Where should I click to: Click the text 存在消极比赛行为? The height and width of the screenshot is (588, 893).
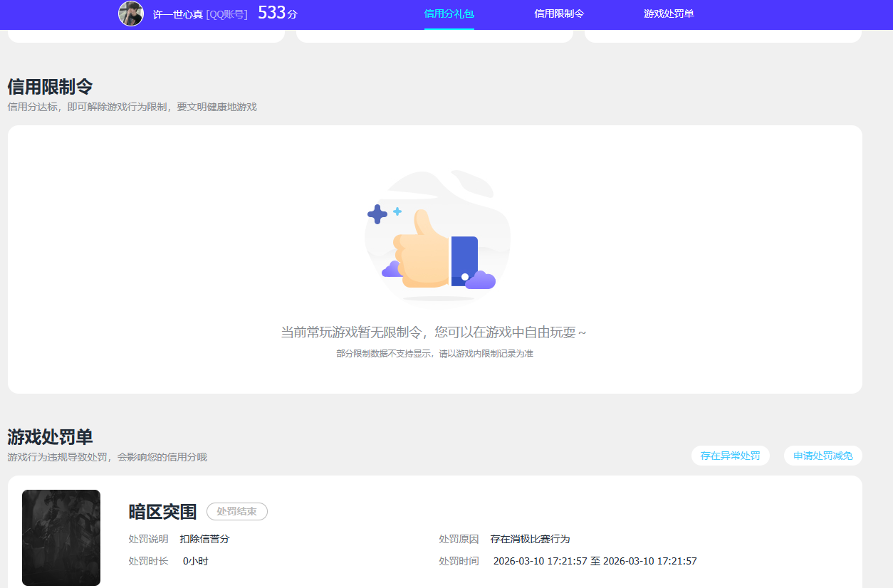(531, 539)
